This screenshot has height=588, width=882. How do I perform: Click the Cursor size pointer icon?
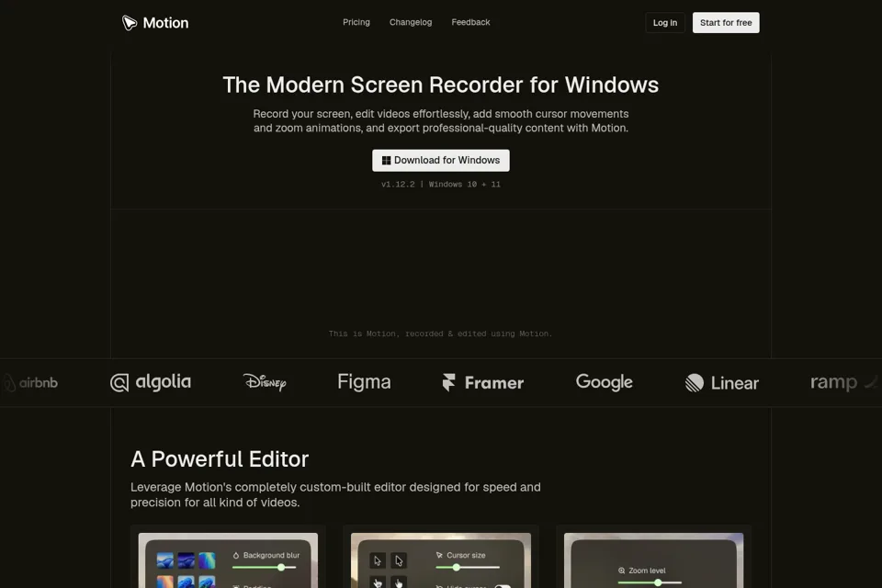pyautogui.click(x=439, y=555)
